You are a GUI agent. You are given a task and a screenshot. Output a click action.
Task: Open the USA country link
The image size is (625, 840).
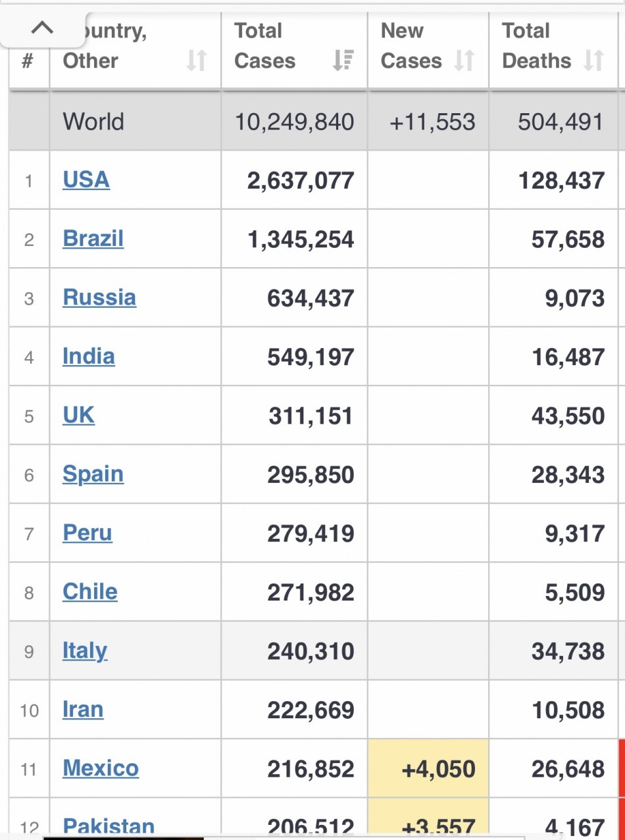point(86,180)
